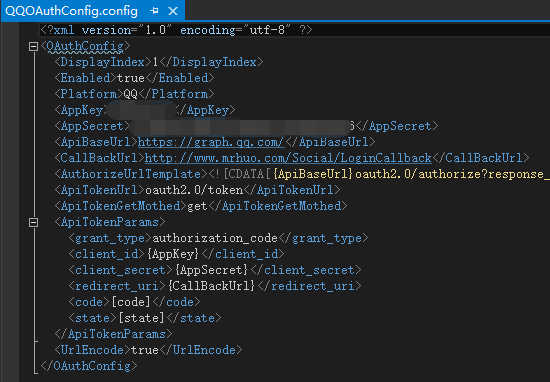Click the {AppKey} client_id value
Image resolution: width=550 pixels, height=382 pixels.
pyautogui.click(x=173, y=254)
